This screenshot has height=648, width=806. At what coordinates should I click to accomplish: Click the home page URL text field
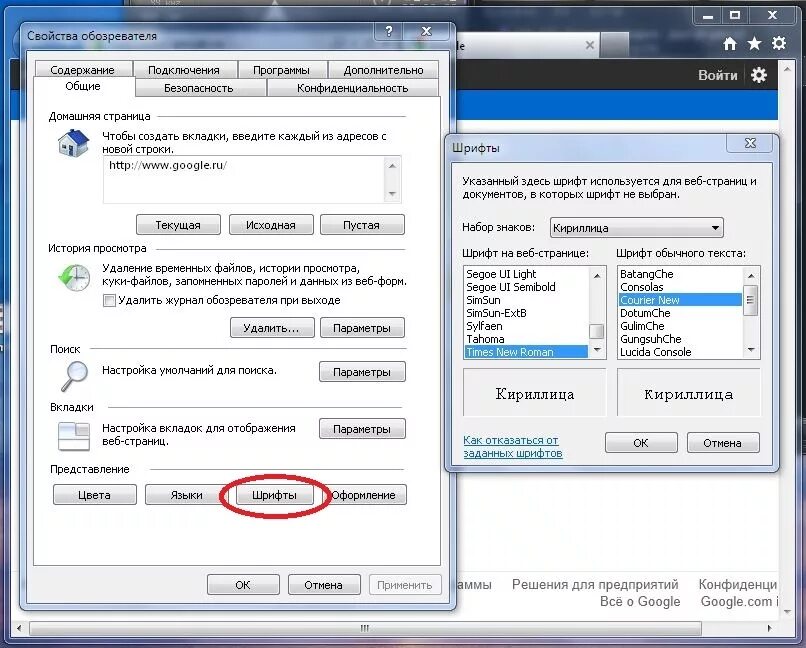click(x=245, y=179)
